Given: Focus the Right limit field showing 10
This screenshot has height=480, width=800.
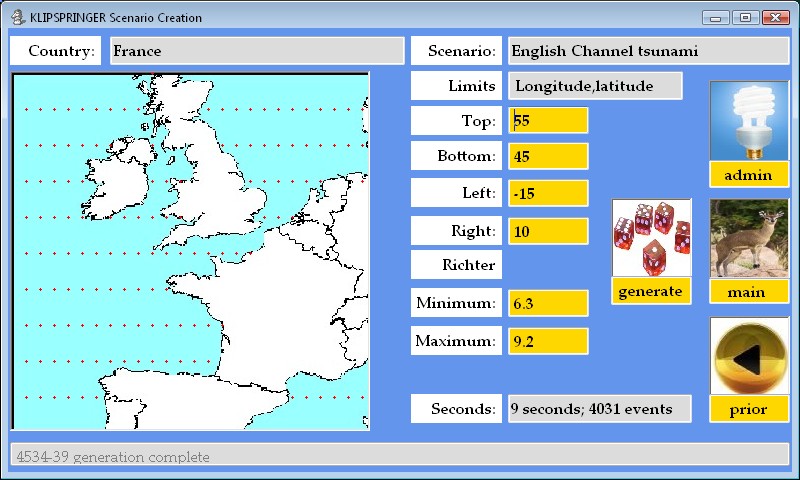Looking at the screenshot, I should pyautogui.click(x=548, y=231).
